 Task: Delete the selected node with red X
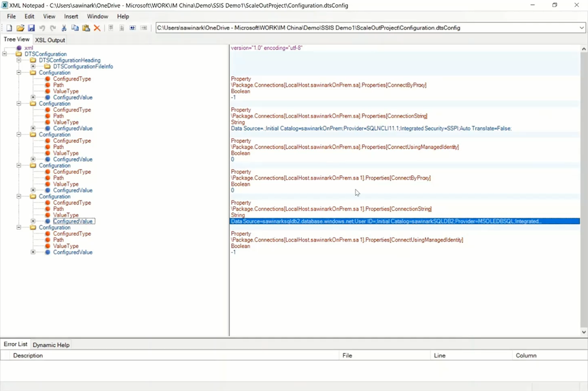[97, 28]
